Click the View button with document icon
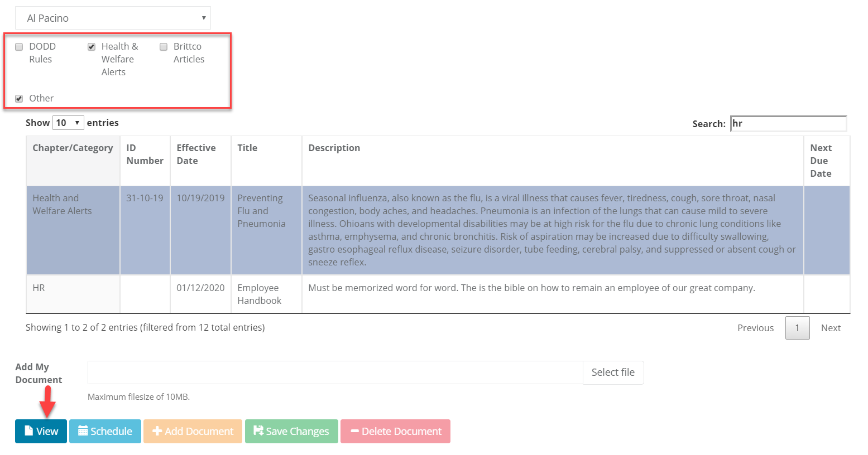This screenshot has height=455, width=868. click(41, 431)
